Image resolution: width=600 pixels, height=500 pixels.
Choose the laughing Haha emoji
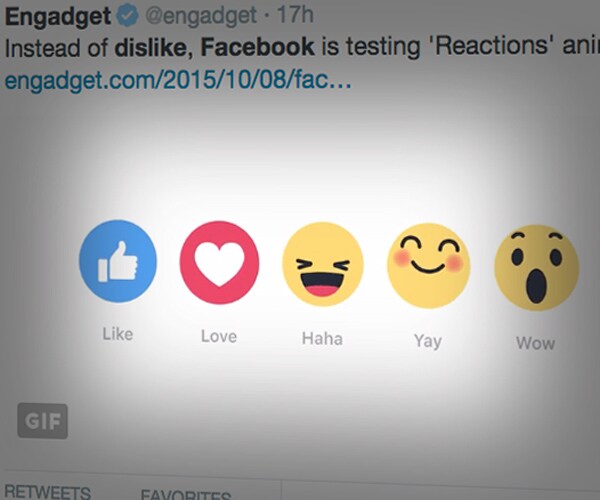(x=323, y=264)
